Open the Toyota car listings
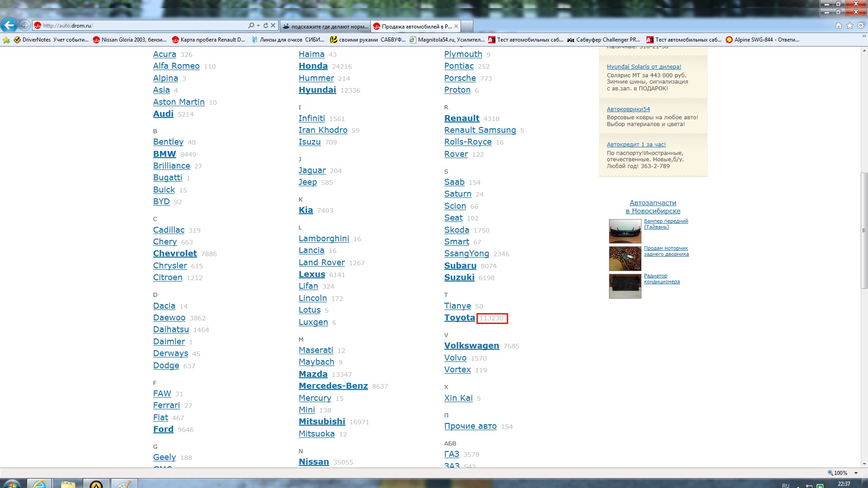Viewport: 868px width, 488px height. click(x=459, y=318)
